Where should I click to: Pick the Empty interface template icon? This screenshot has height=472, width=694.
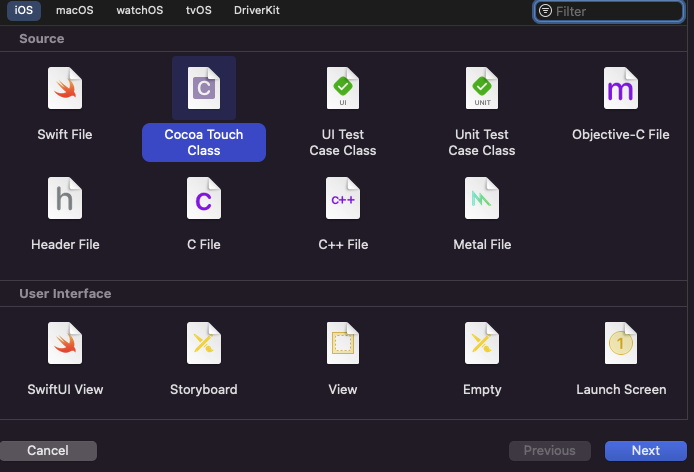(x=482, y=343)
